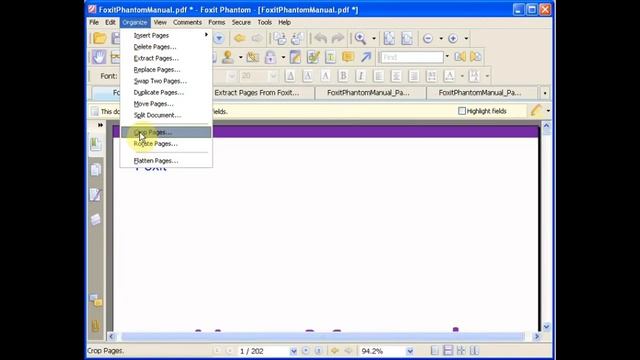Open the attachments paperclip panel in sidebar
640x360 pixels.
(x=96, y=326)
